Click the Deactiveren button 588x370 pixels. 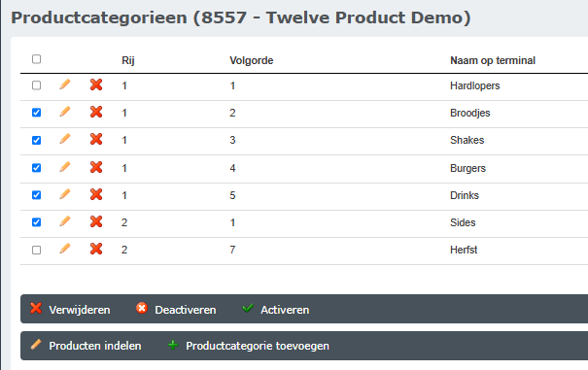[x=176, y=309]
